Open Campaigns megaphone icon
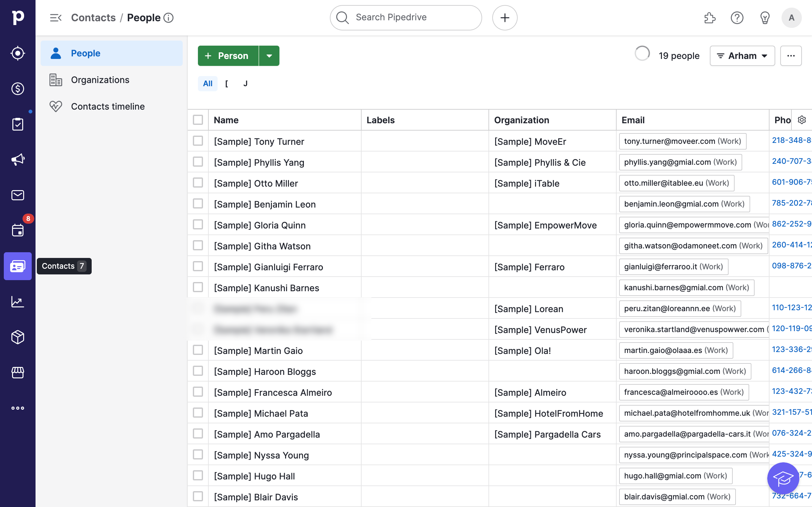The width and height of the screenshot is (812, 507). click(x=17, y=160)
